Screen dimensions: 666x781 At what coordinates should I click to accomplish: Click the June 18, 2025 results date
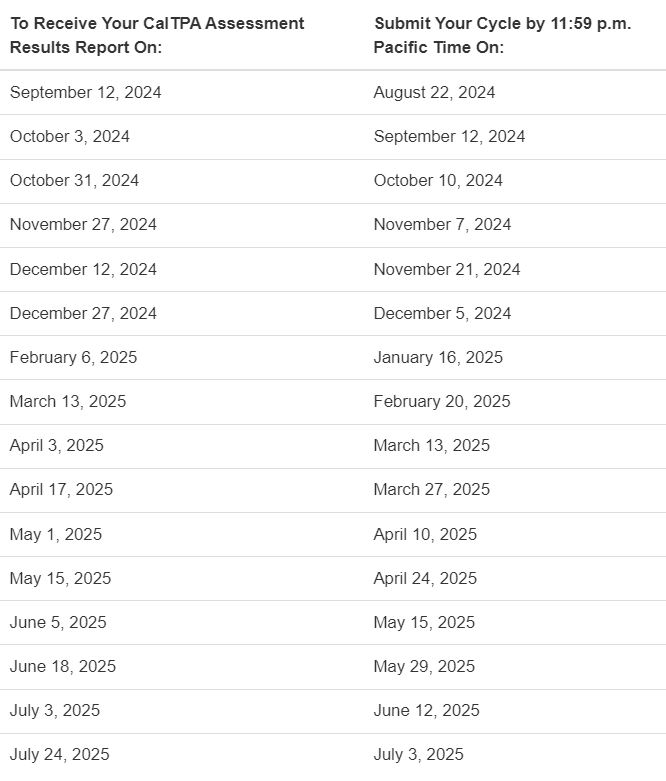(x=63, y=667)
